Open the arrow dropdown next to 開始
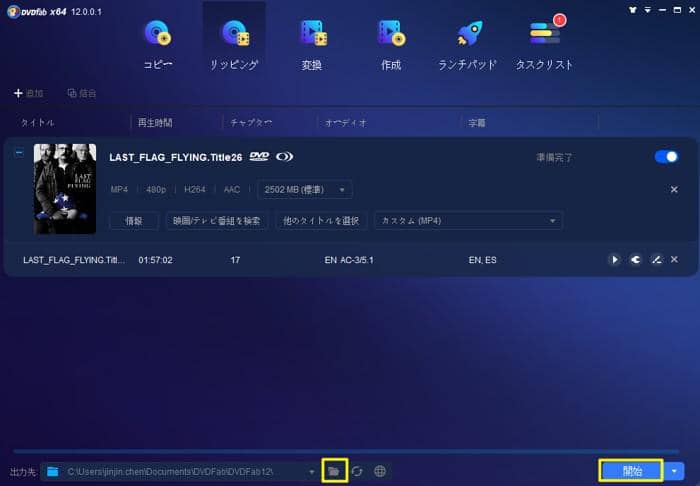The image size is (700, 486). (x=675, y=470)
